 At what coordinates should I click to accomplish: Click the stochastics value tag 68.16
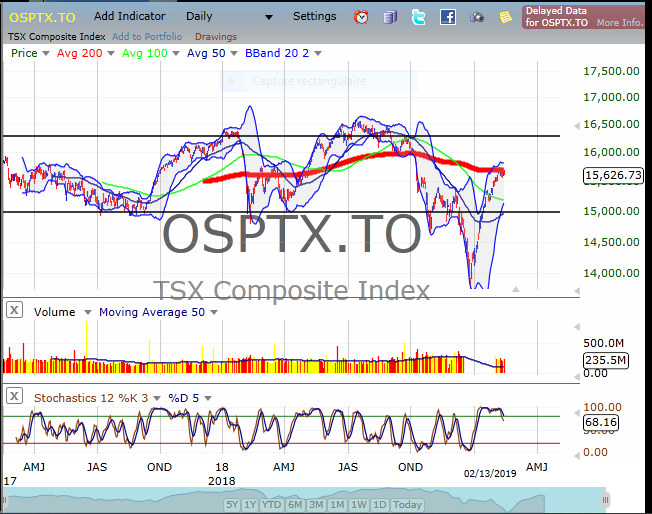pos(601,423)
